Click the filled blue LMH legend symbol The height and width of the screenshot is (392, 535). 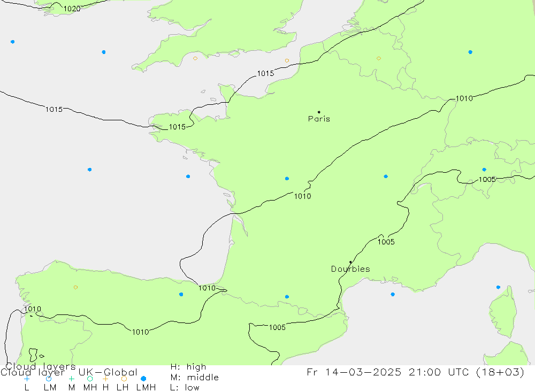(143, 379)
